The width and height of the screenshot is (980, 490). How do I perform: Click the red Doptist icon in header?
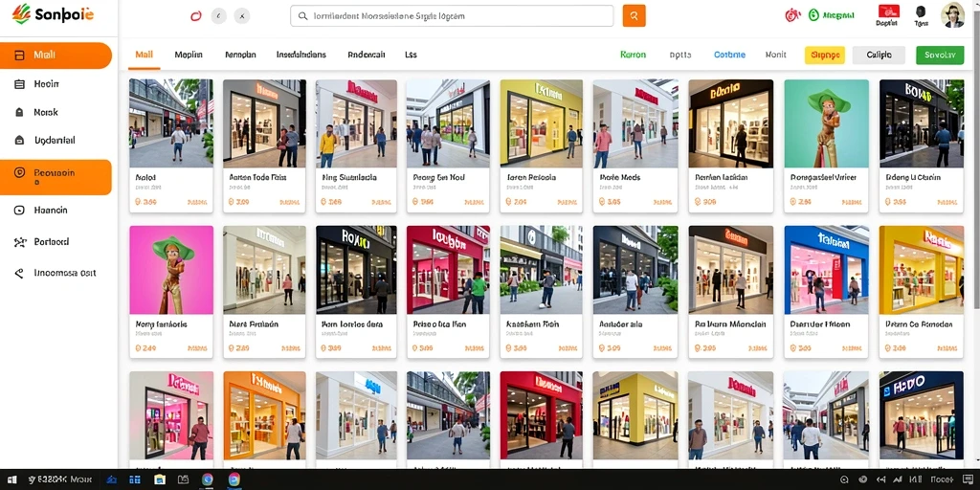[x=888, y=11]
